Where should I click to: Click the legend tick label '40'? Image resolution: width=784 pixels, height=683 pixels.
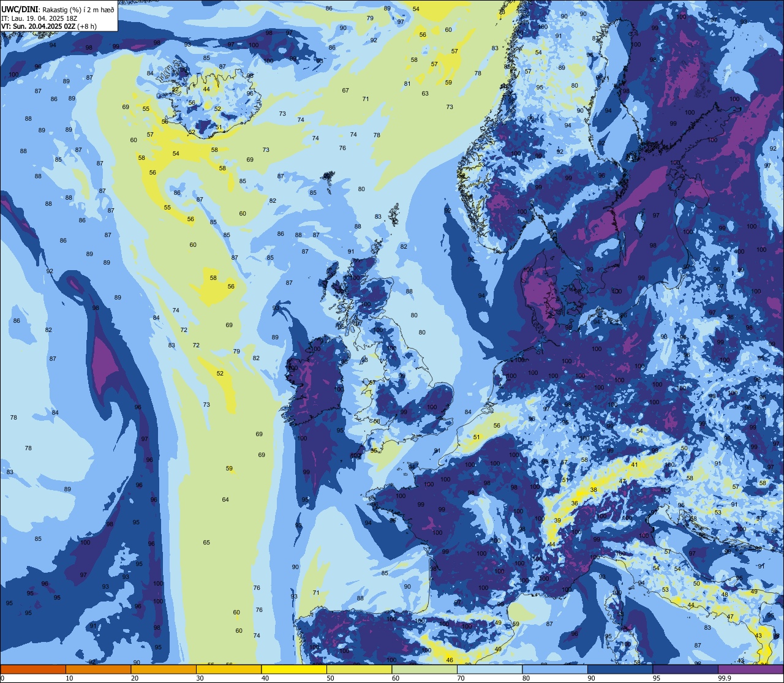[x=265, y=678]
